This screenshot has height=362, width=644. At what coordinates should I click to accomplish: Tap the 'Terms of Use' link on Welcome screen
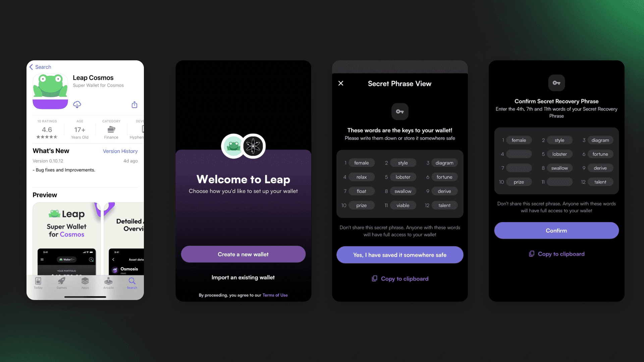pyautogui.click(x=275, y=295)
